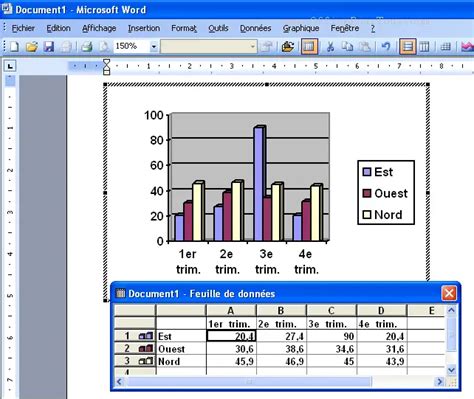Open the Edition menu

58,28
